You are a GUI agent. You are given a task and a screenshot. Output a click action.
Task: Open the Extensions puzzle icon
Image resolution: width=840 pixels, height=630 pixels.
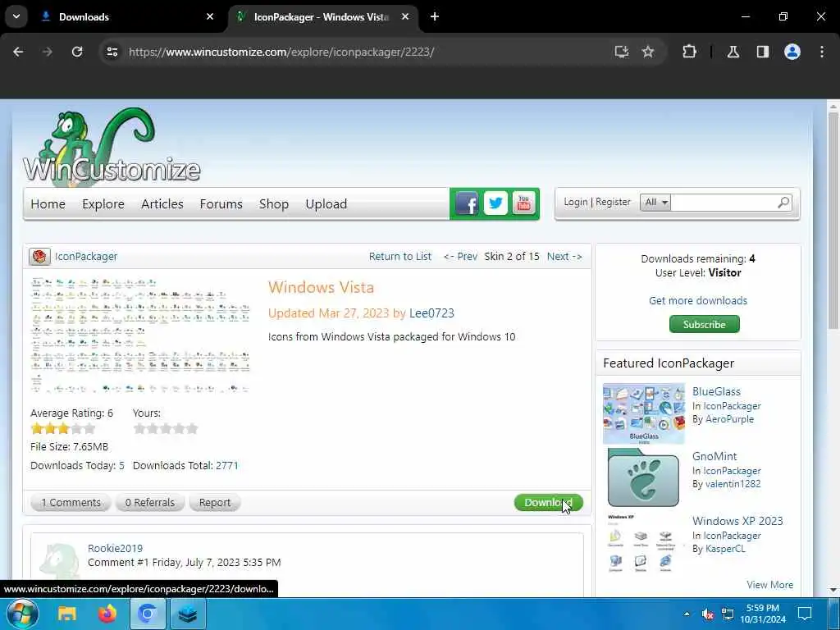click(689, 52)
